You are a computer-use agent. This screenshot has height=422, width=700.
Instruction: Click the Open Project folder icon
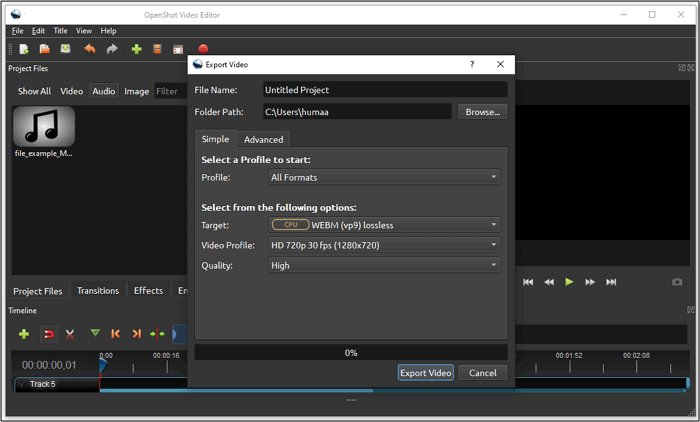click(45, 49)
